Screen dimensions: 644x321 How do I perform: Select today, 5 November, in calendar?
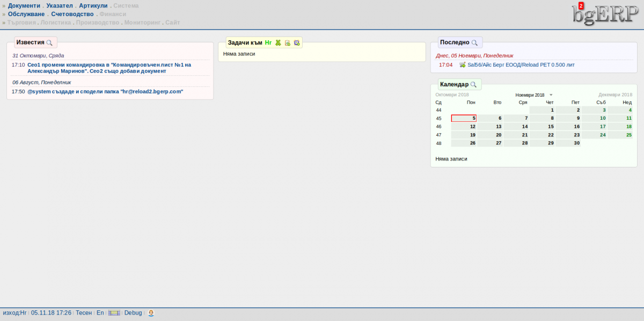pyautogui.click(x=464, y=118)
